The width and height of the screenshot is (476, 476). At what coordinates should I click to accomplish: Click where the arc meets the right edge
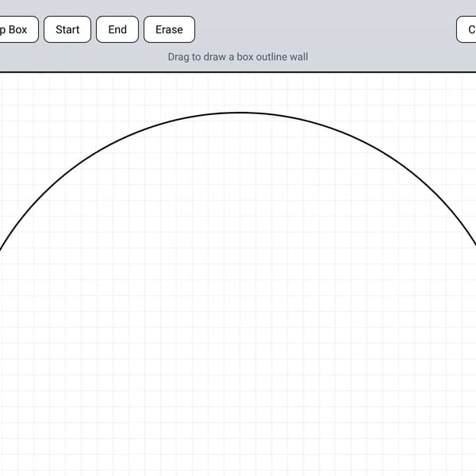pyautogui.click(x=474, y=245)
